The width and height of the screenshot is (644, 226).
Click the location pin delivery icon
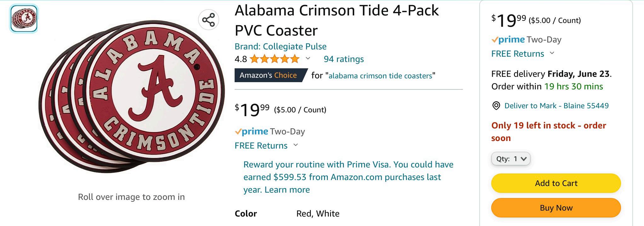(496, 106)
